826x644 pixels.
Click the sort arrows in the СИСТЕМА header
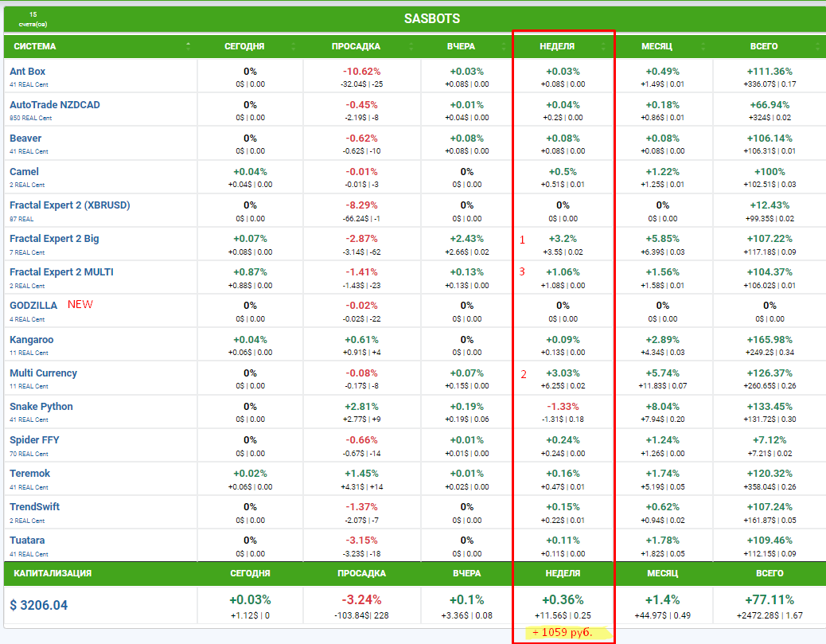(189, 46)
